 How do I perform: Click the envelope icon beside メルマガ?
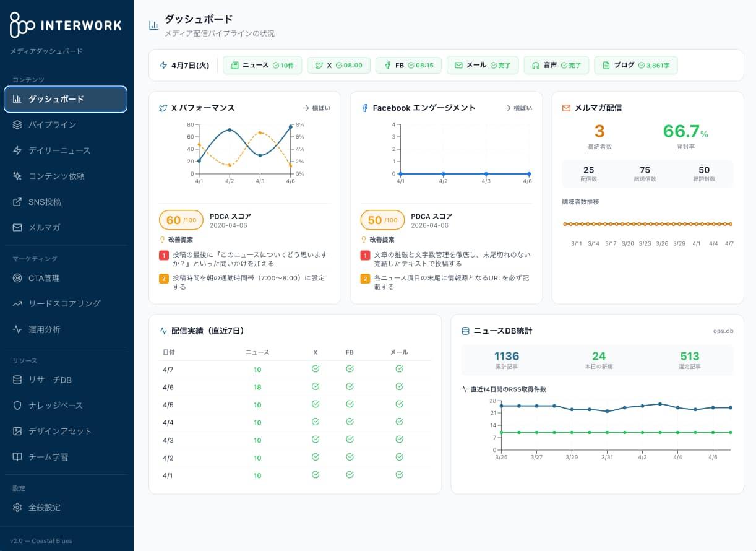point(17,227)
